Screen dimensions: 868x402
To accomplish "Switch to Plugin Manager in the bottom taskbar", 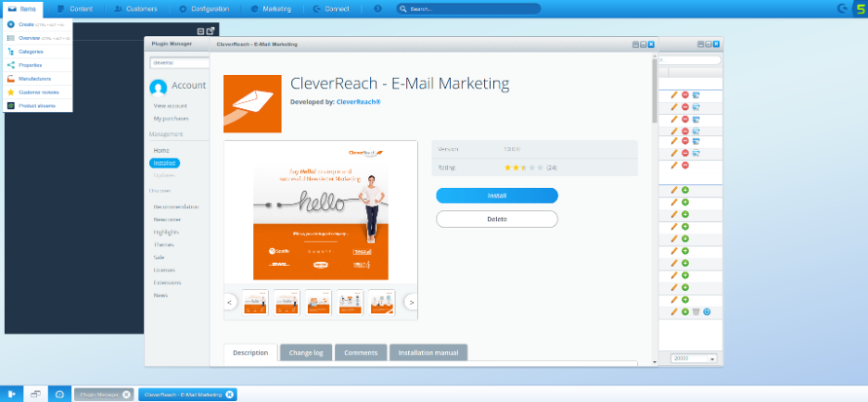I will click(99, 395).
